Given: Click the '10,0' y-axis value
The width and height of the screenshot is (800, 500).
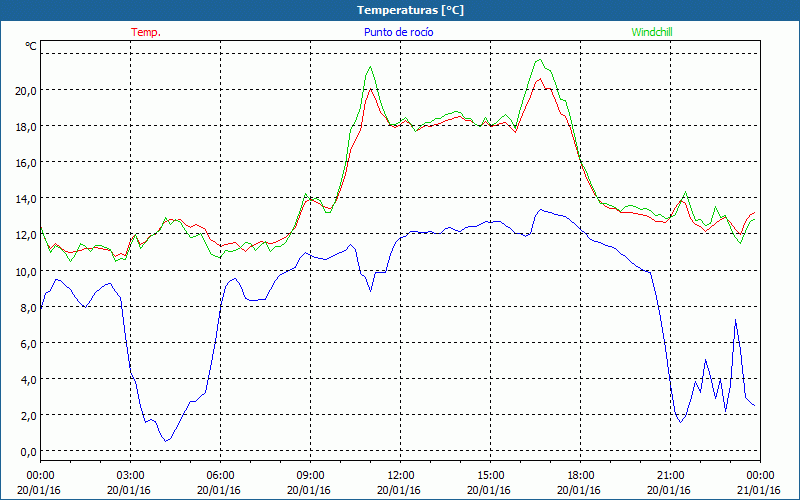Looking at the screenshot, I should coord(26,272).
